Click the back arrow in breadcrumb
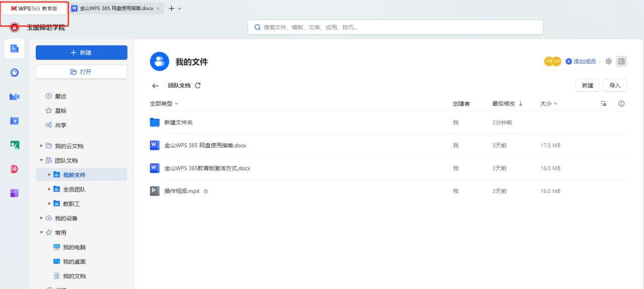The width and height of the screenshot is (644, 289). click(155, 86)
